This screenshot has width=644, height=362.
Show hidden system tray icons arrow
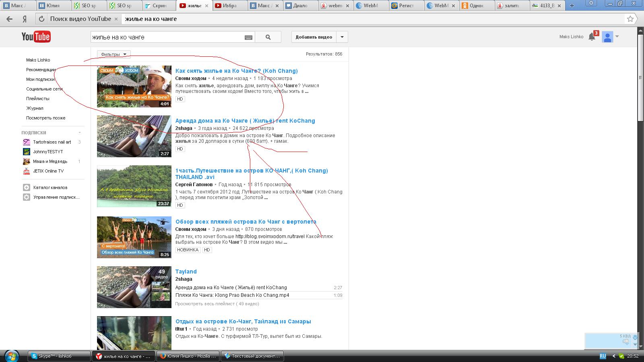[x=614, y=356]
